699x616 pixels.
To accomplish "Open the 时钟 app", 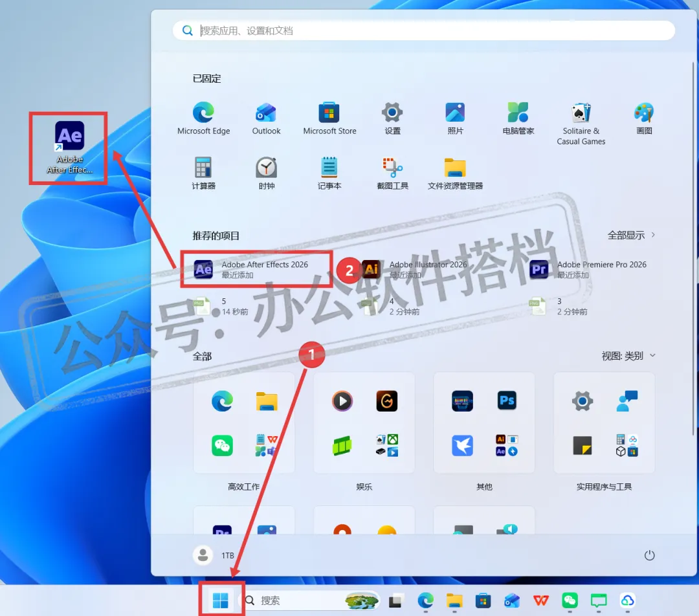I will coord(266,173).
